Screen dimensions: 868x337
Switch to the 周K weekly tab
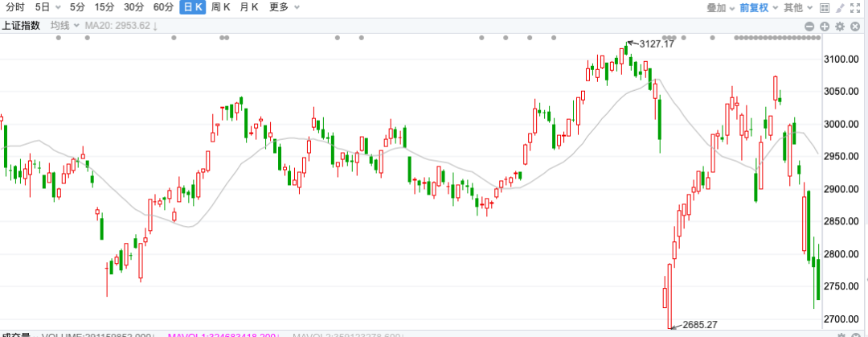221,7
